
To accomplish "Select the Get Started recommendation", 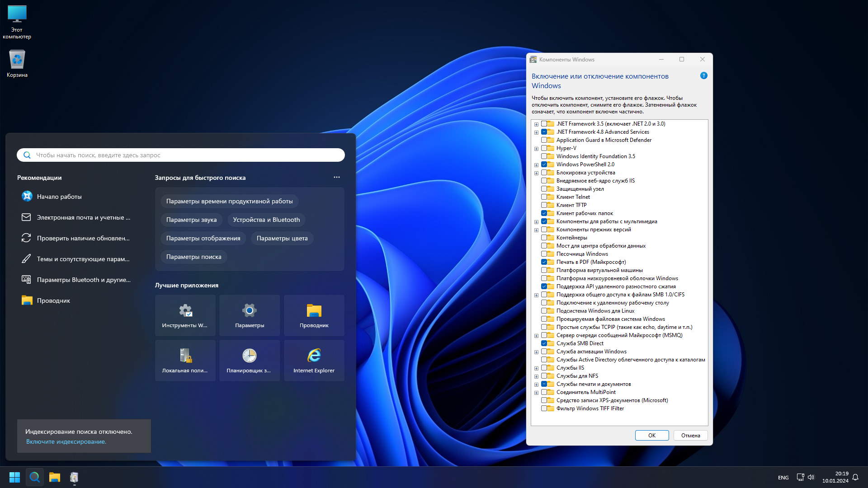I will (59, 197).
